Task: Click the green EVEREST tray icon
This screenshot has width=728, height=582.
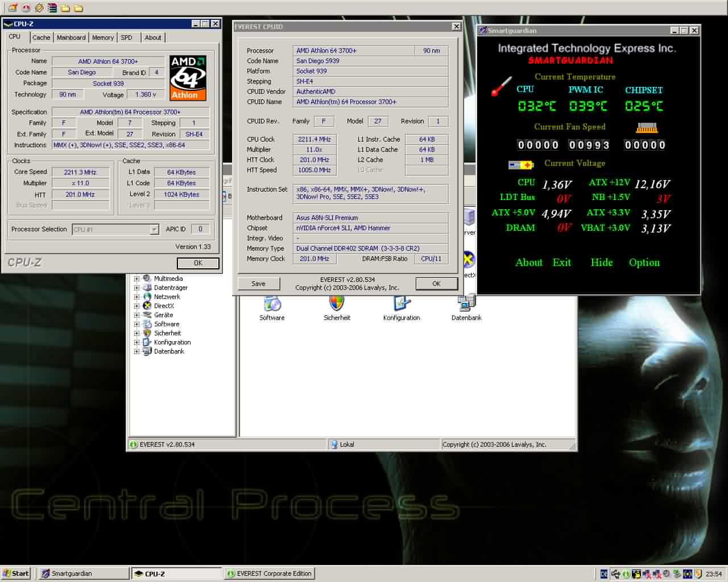Action: point(626,574)
